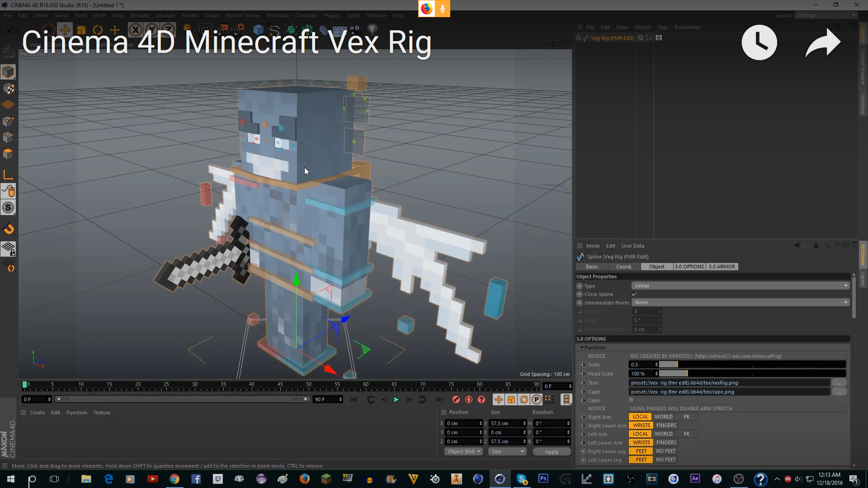This screenshot has height=488, width=868.
Task: Click the Locked Workplane grid icon
Action: pos(8,249)
